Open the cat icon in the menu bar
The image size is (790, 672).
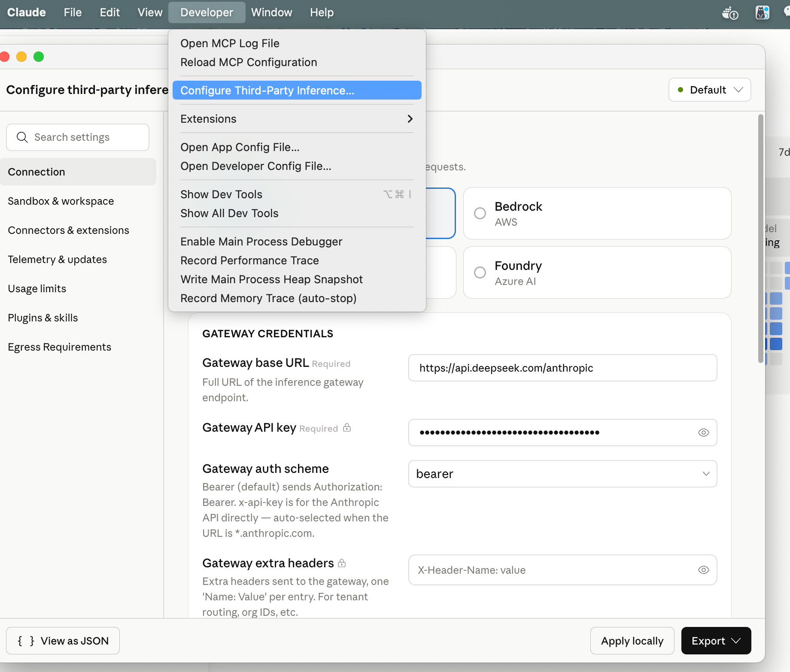pos(763,12)
